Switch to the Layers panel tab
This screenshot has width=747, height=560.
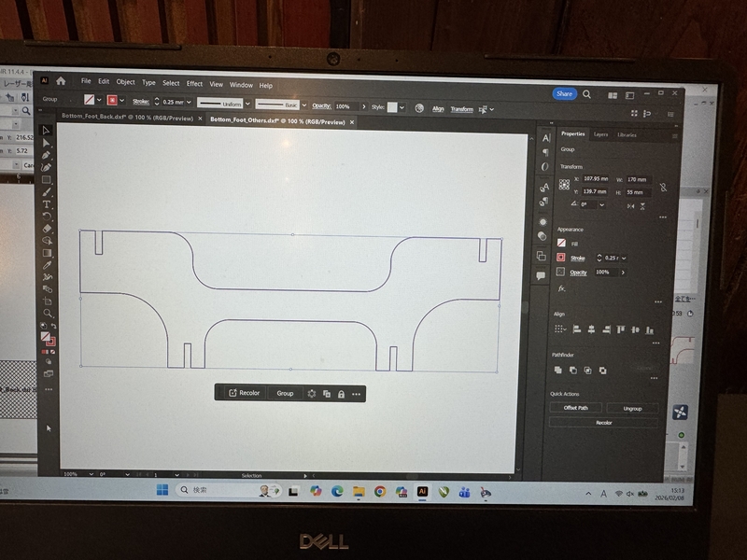tap(599, 135)
